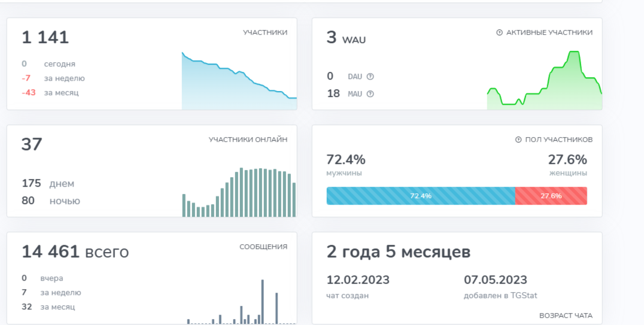
Task: Click the help icon next to MAU
Action: [370, 94]
